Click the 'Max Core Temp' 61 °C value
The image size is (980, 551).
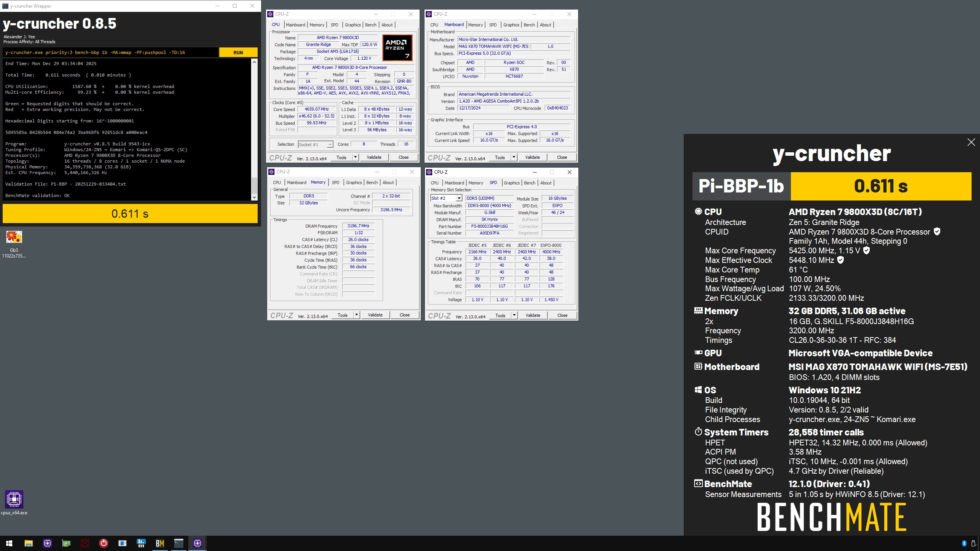pyautogui.click(x=798, y=270)
